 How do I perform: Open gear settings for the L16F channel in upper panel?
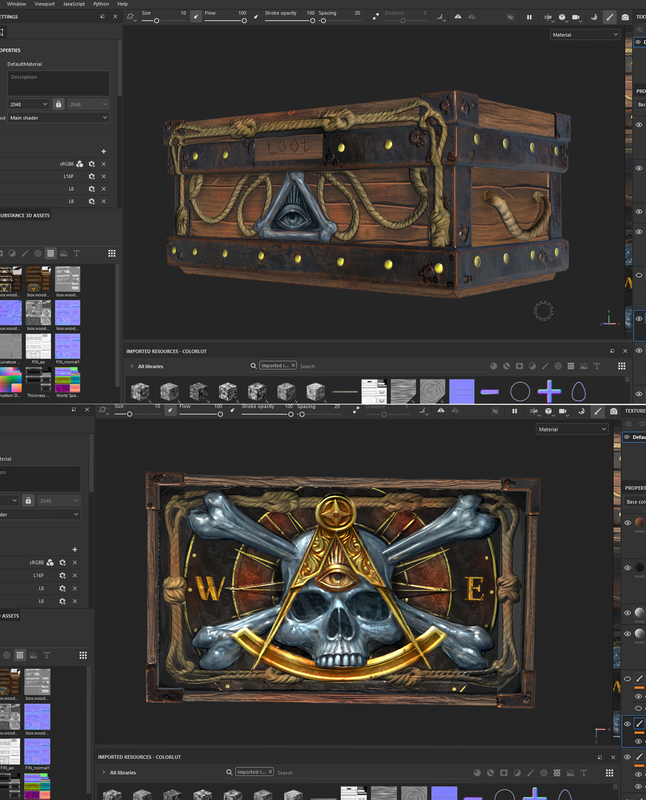[92, 176]
